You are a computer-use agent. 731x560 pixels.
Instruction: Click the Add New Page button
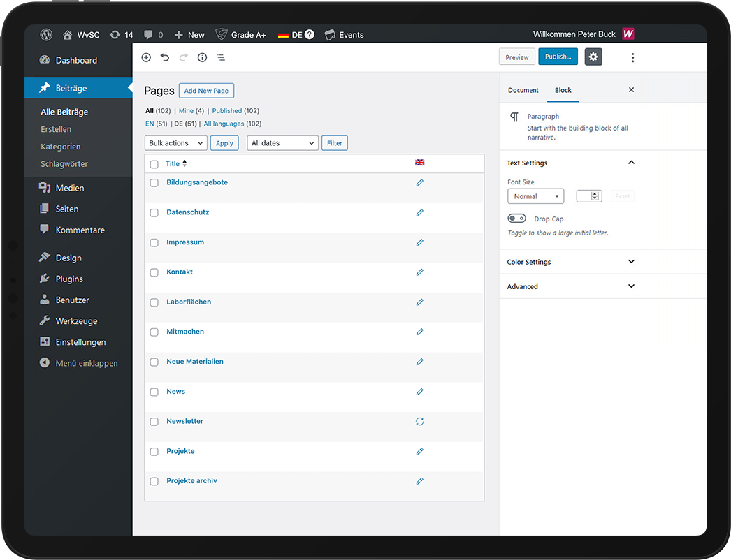click(207, 90)
